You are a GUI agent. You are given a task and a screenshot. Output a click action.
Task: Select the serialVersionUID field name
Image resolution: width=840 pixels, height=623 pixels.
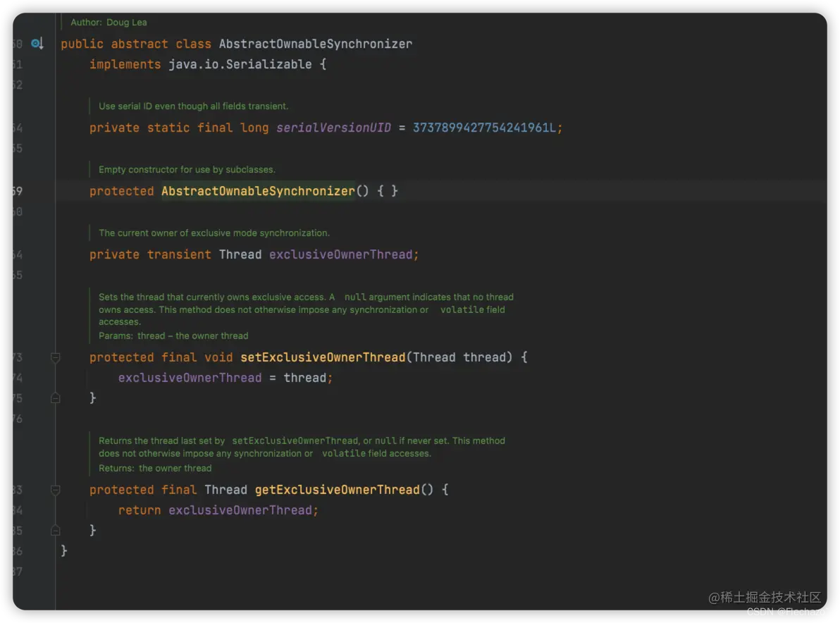pyautogui.click(x=333, y=128)
